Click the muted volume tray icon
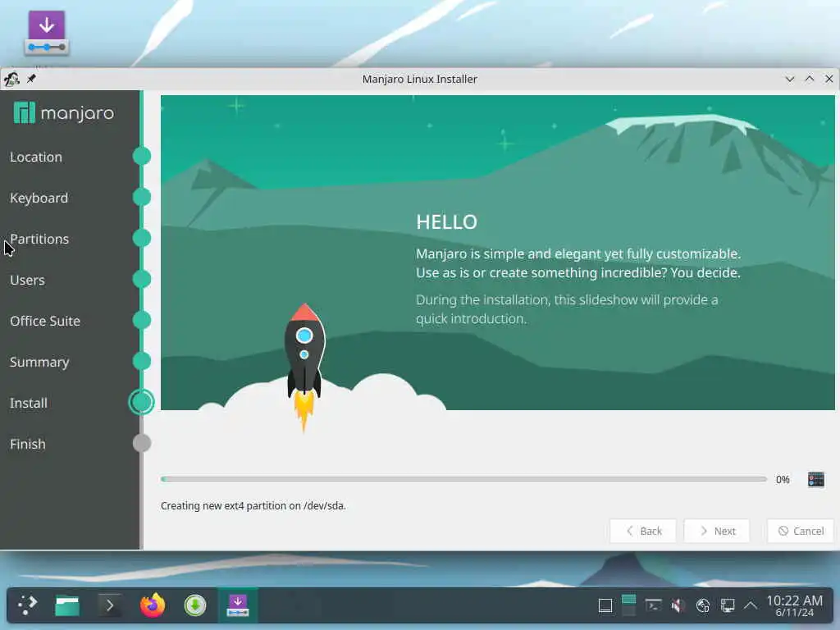Viewport: 840px width, 630px height. (x=678, y=606)
